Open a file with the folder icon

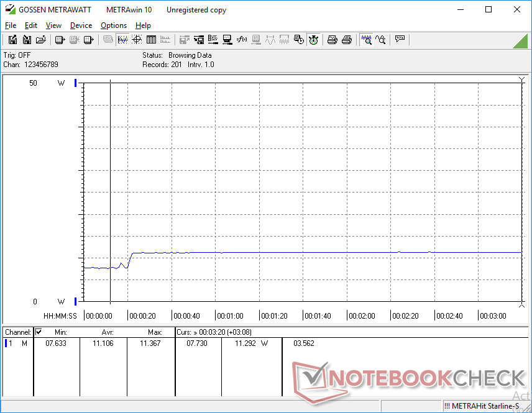(x=41, y=40)
